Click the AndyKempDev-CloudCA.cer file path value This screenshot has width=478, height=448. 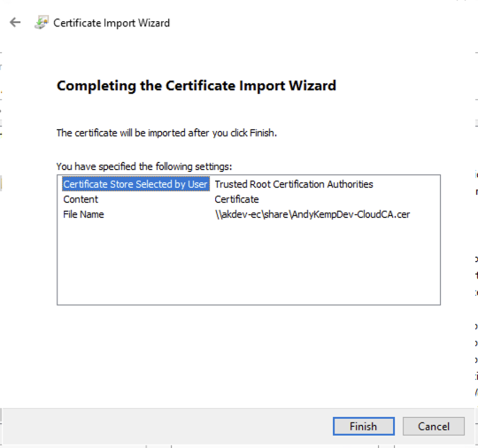pos(312,214)
